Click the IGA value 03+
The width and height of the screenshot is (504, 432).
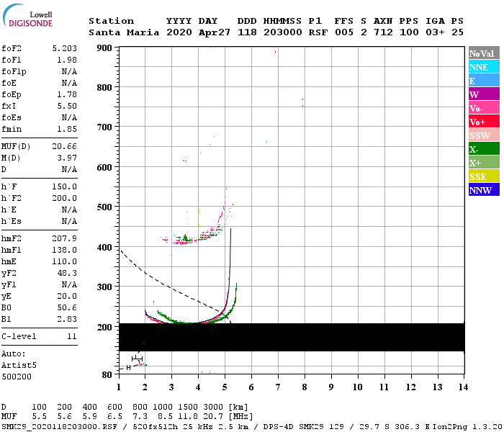pos(435,32)
